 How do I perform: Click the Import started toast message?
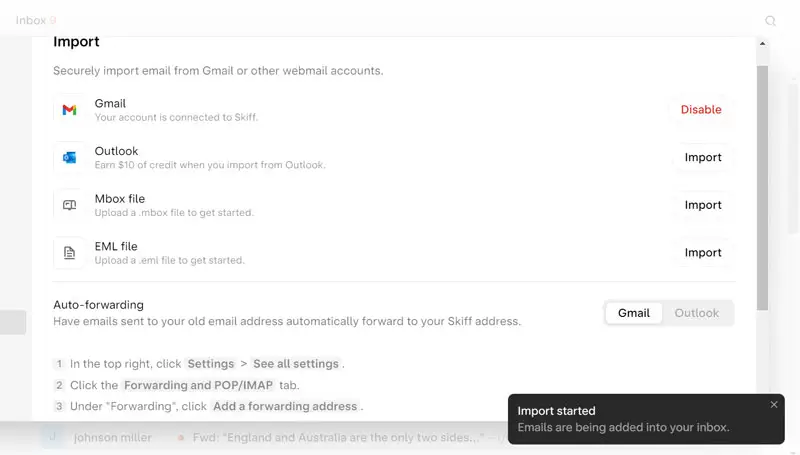623,419
